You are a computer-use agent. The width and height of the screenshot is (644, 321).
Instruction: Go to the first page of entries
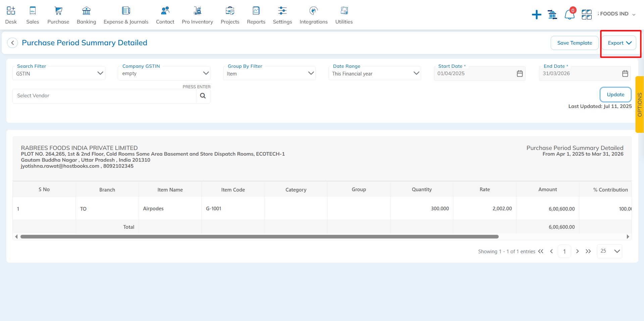[541, 251]
